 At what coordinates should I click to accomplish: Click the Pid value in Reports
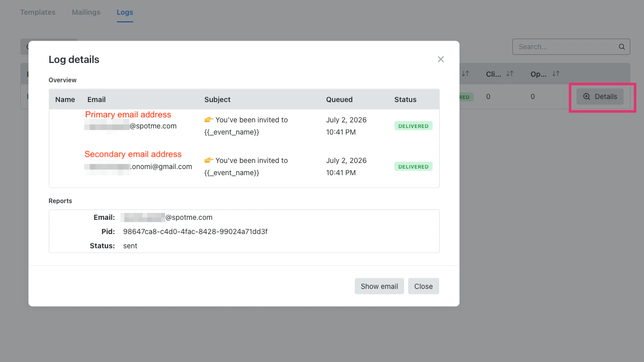[195, 232]
